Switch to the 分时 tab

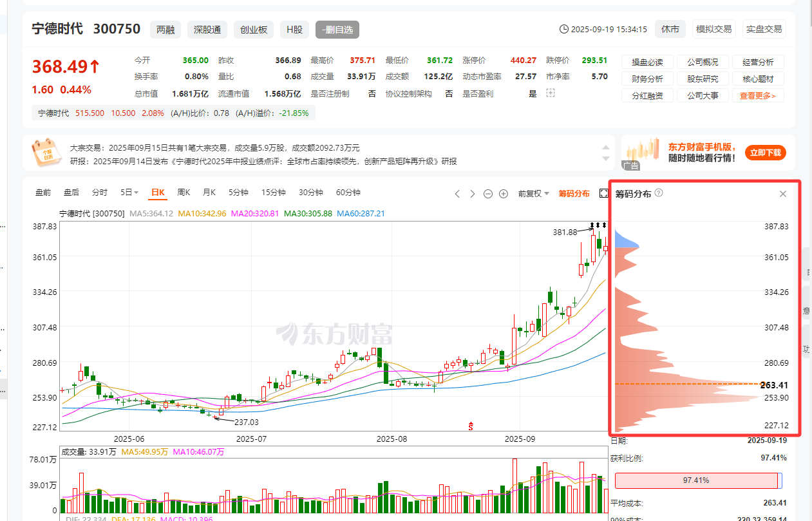point(100,192)
